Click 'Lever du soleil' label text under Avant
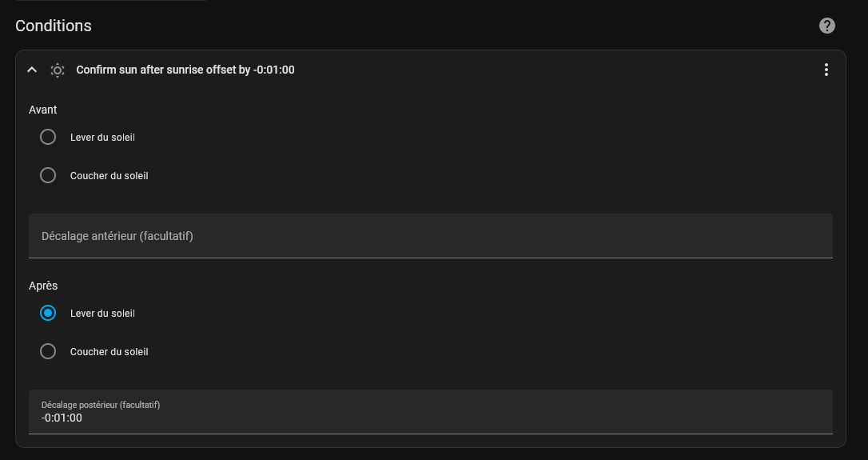The height and width of the screenshot is (460, 868). coord(102,138)
